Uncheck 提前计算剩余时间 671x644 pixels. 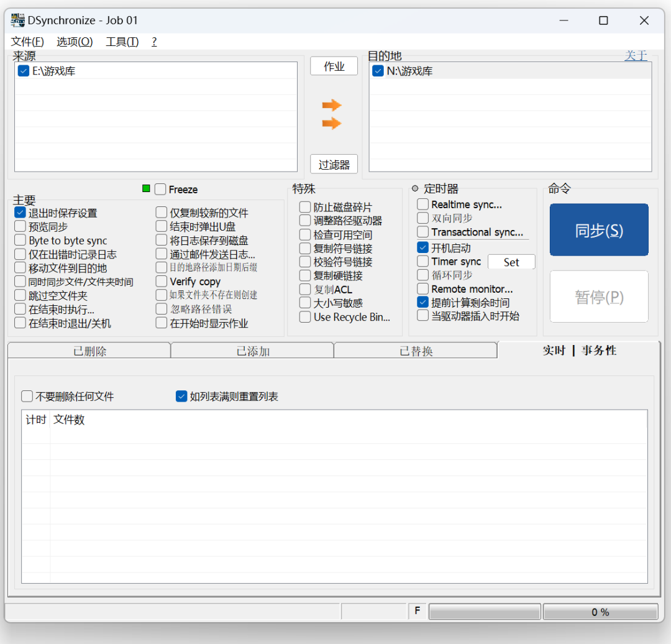tap(423, 302)
